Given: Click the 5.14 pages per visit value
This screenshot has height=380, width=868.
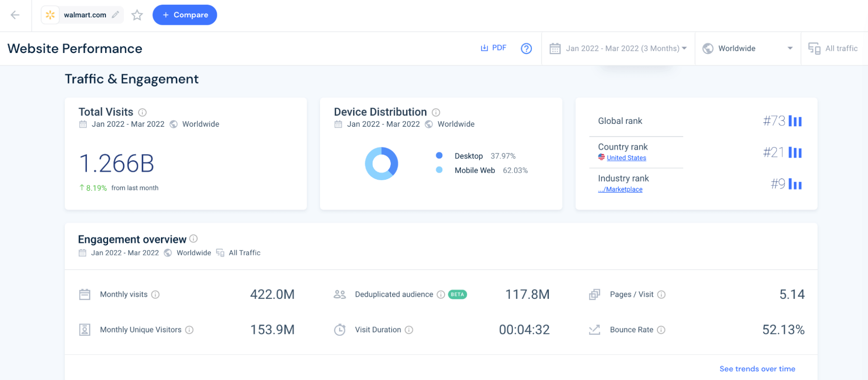Looking at the screenshot, I should (x=792, y=294).
